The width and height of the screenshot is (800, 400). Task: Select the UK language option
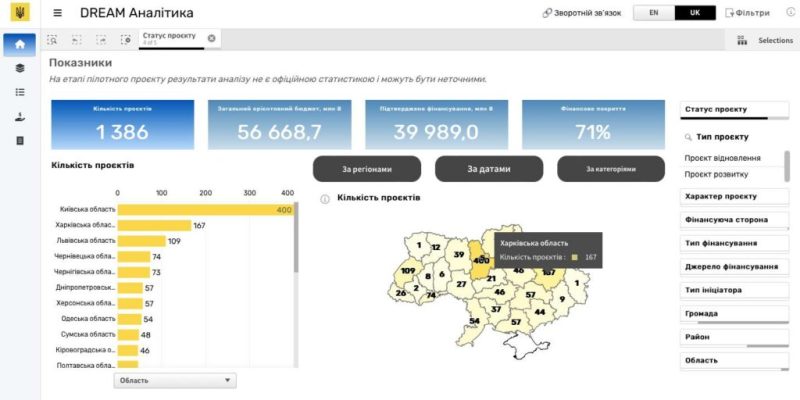[x=695, y=13]
